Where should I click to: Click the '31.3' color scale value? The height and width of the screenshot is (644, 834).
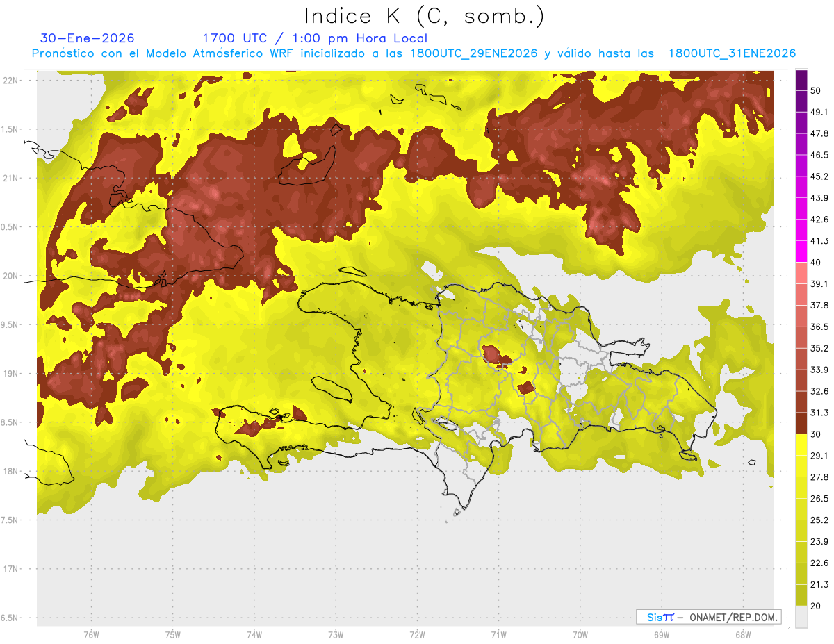[819, 413]
